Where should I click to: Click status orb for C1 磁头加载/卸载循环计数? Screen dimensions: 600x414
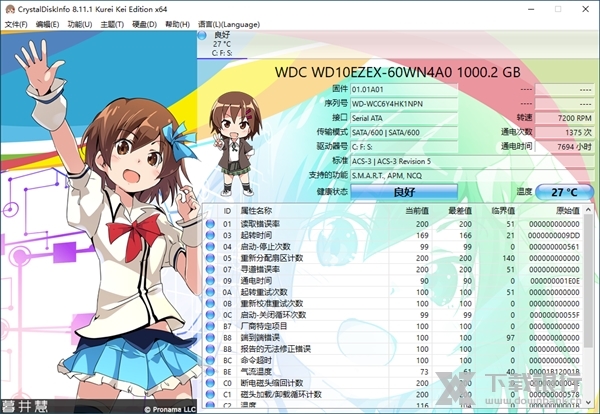pos(210,394)
